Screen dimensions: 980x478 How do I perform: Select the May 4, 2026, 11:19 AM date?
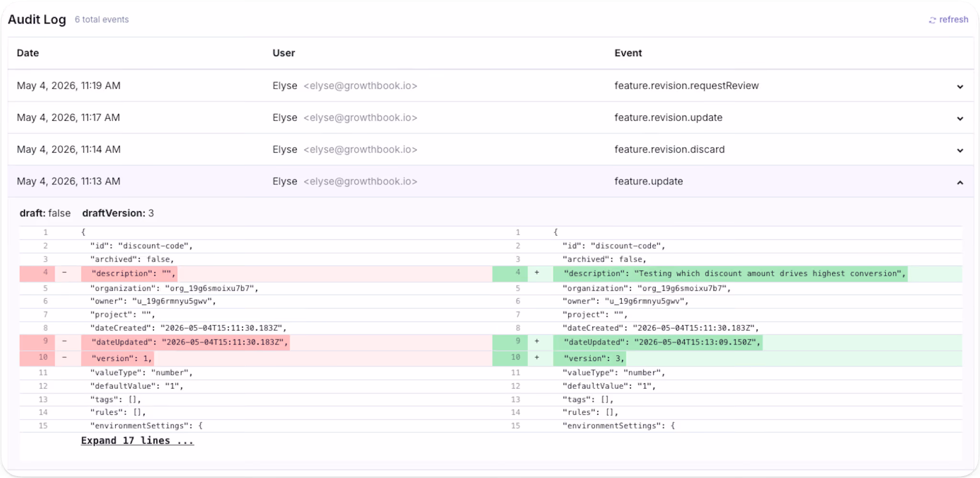coord(68,86)
